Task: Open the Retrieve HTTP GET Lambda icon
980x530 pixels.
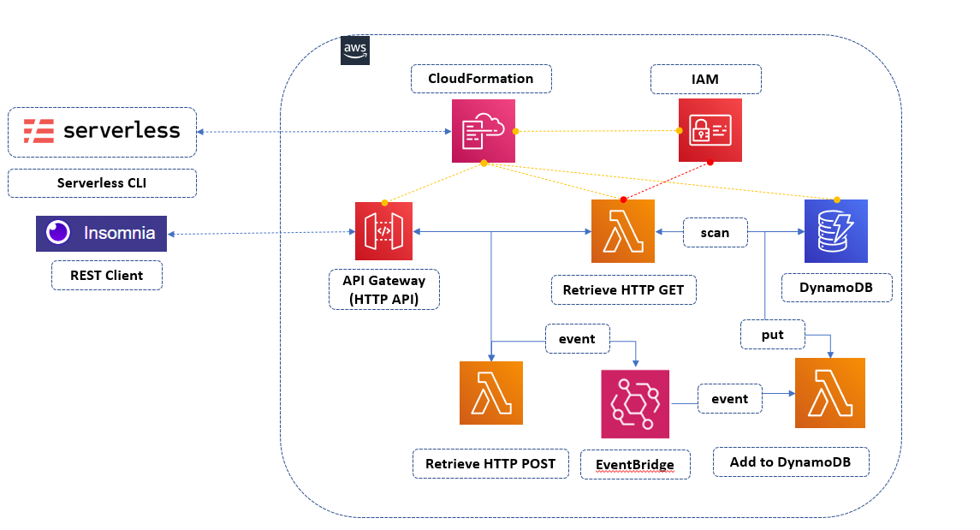Action: coord(623,232)
